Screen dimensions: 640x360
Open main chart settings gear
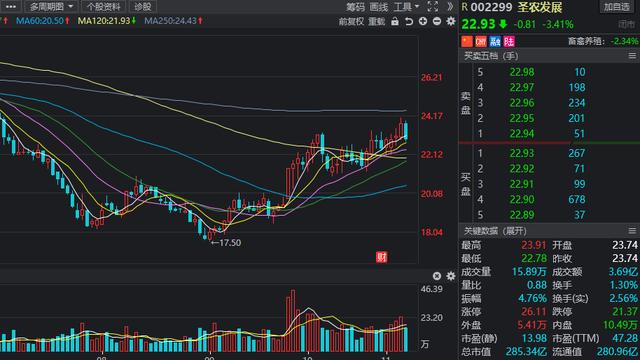coord(451,21)
